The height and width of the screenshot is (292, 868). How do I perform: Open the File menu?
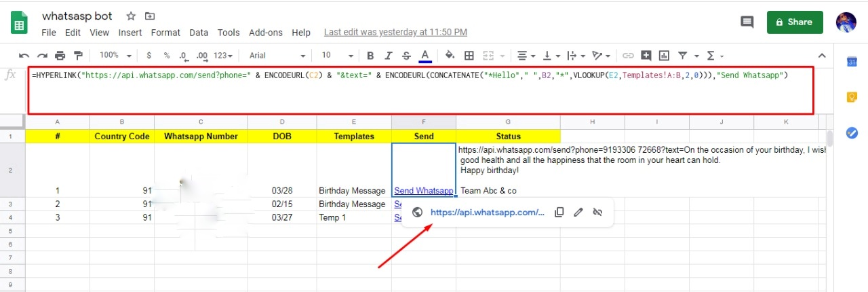click(x=49, y=33)
